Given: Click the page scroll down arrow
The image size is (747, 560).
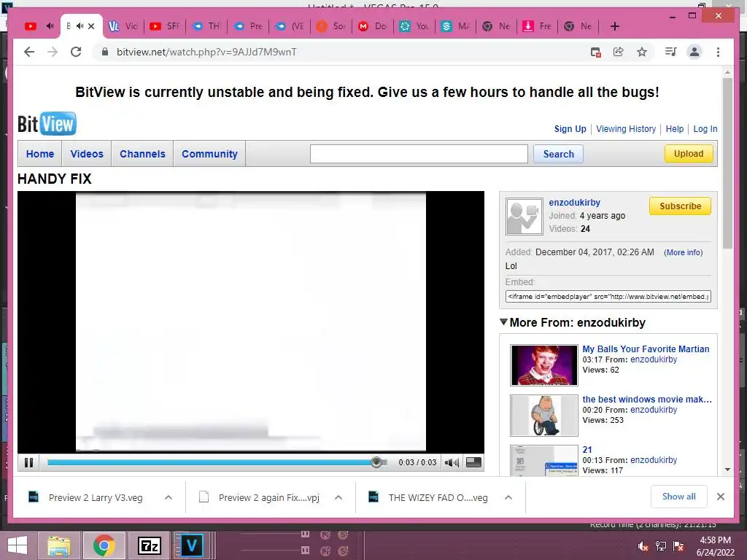Looking at the screenshot, I should 727,470.
